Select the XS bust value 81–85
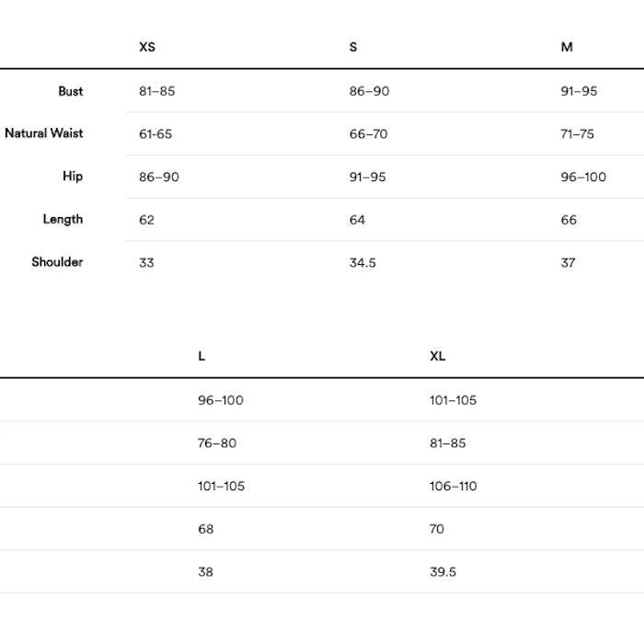This screenshot has height=644, width=644. pyautogui.click(x=157, y=91)
